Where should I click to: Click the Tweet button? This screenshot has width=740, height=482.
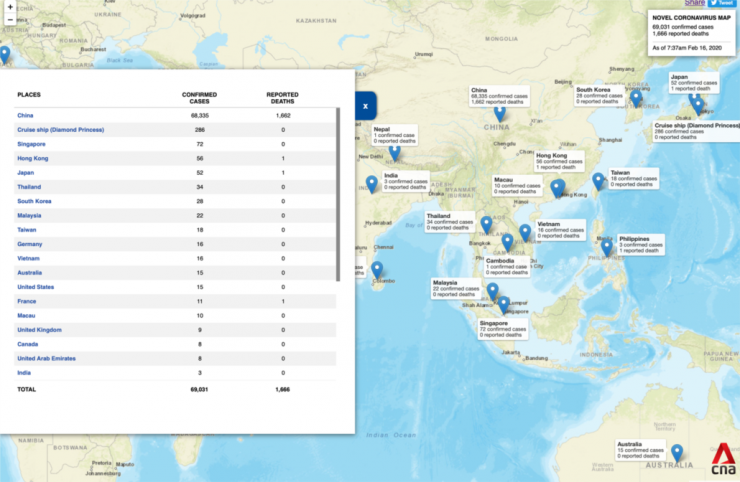(722, 4)
